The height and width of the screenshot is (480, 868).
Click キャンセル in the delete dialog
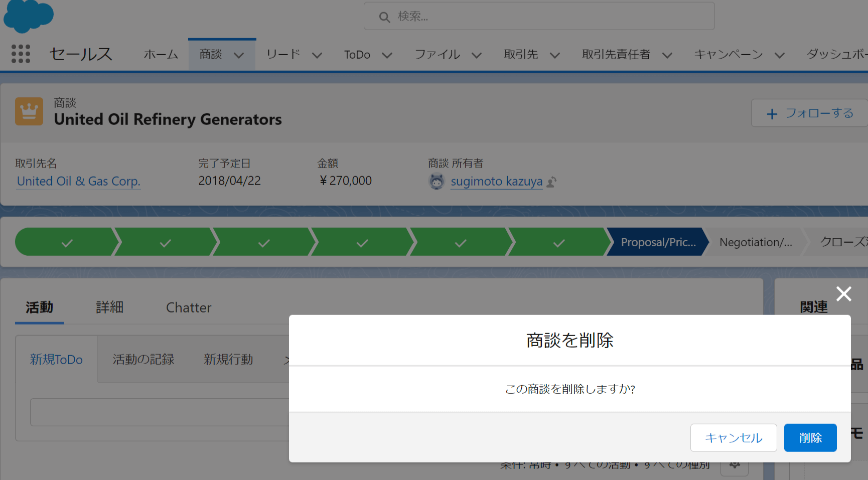734,438
